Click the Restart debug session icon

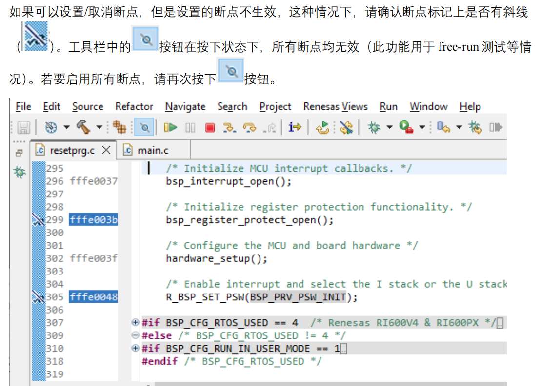pyautogui.click(x=322, y=128)
